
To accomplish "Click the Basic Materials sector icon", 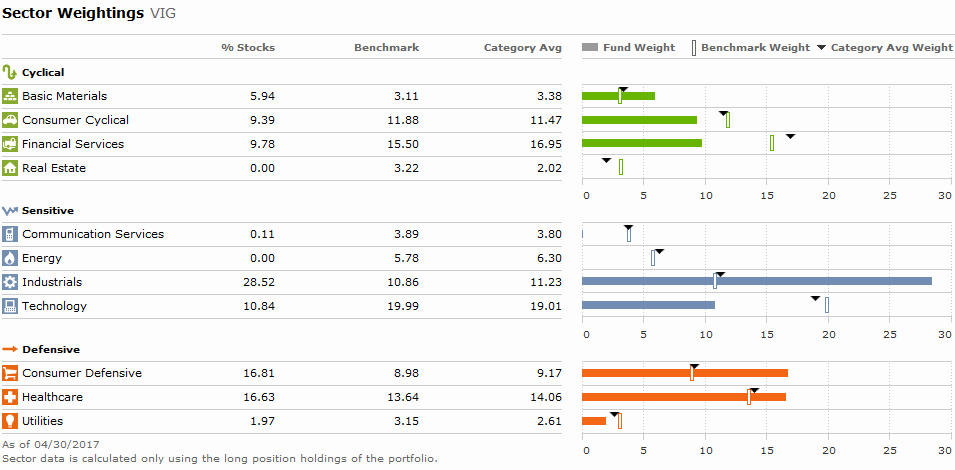I will coord(10,96).
